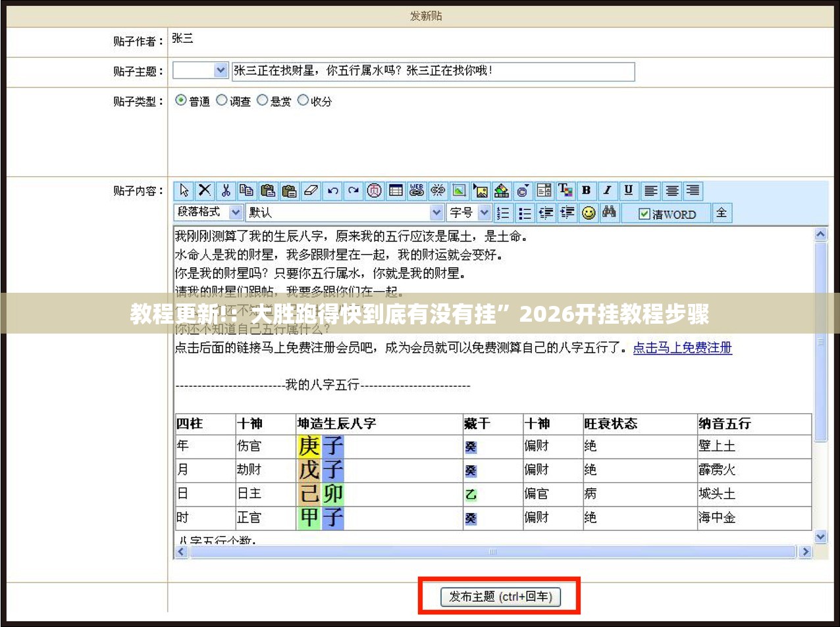Click the 壁上土 table cell
Image resolution: width=840 pixels, height=627 pixels.
pyautogui.click(x=754, y=446)
